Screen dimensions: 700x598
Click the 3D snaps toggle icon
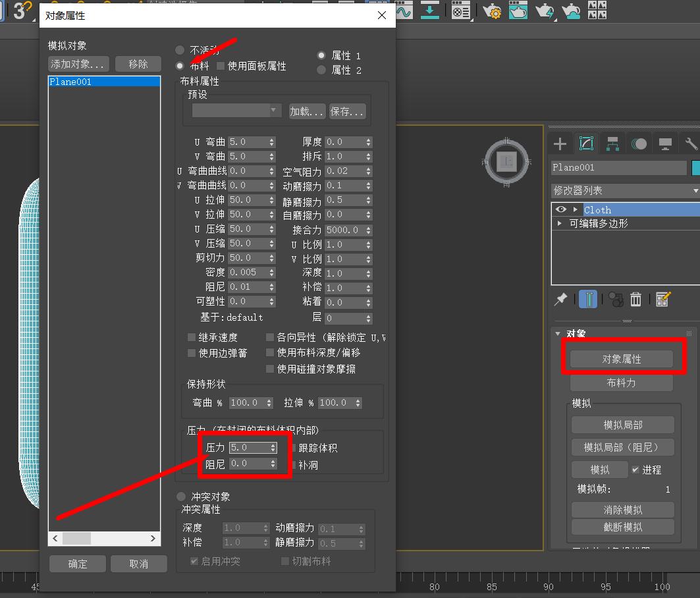tap(22, 11)
